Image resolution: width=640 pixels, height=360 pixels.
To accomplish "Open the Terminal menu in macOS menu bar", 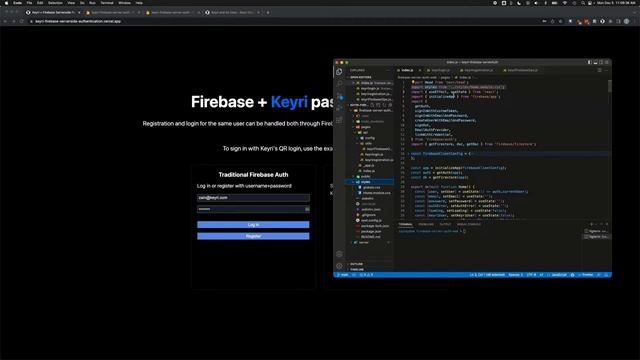I will tap(107, 3).
